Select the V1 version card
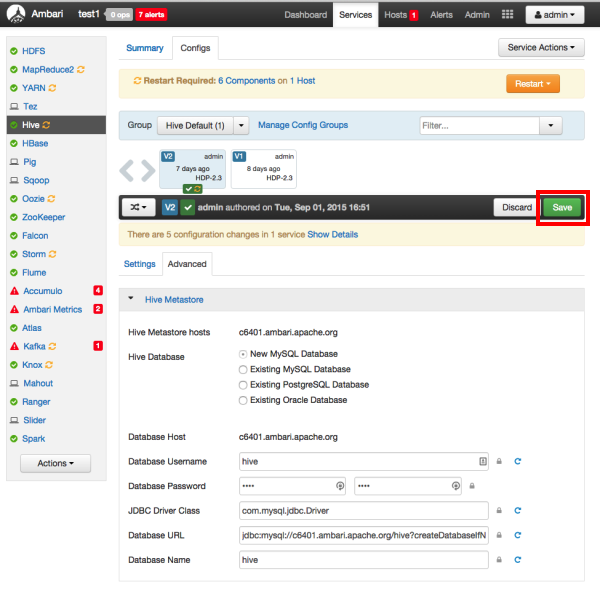The height and width of the screenshot is (590, 600). [x=264, y=169]
